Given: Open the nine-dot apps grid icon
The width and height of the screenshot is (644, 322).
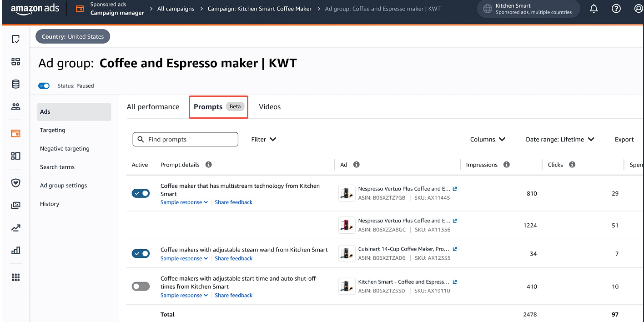Looking at the screenshot, I should coord(16,277).
